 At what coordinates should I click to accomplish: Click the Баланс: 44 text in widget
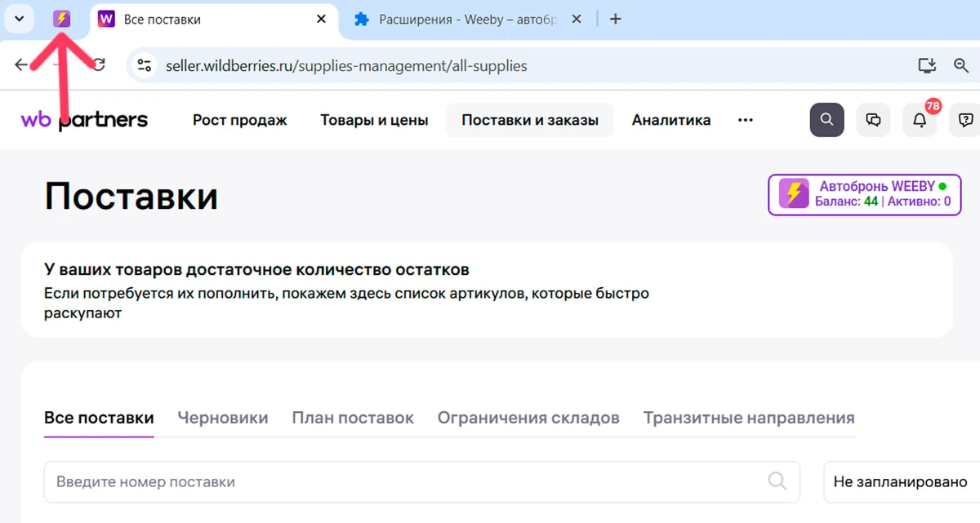tap(847, 201)
